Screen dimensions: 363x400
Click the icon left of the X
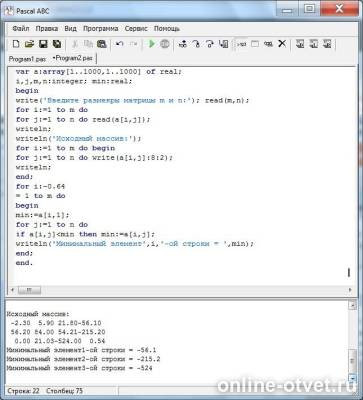tap(268, 44)
